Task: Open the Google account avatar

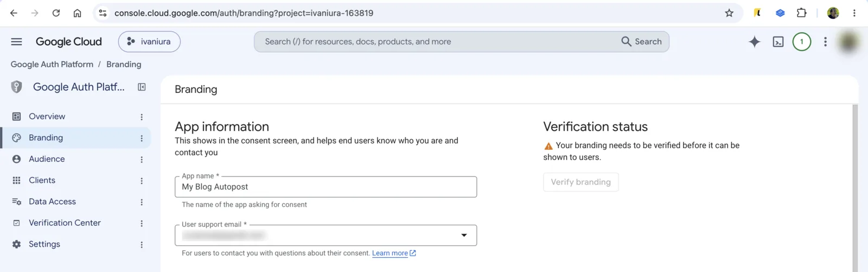Action: click(x=849, y=42)
